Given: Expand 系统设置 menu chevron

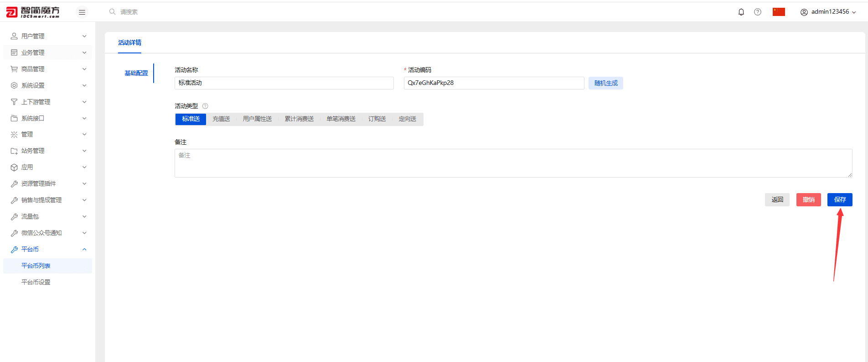Looking at the screenshot, I should tap(84, 85).
